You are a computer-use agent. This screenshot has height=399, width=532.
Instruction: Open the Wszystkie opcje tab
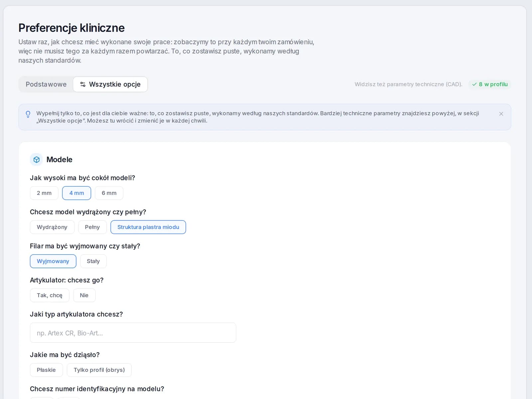(110, 84)
